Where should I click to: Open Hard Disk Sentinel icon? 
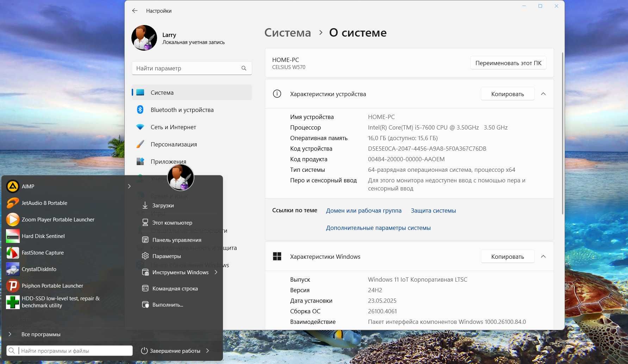point(13,236)
